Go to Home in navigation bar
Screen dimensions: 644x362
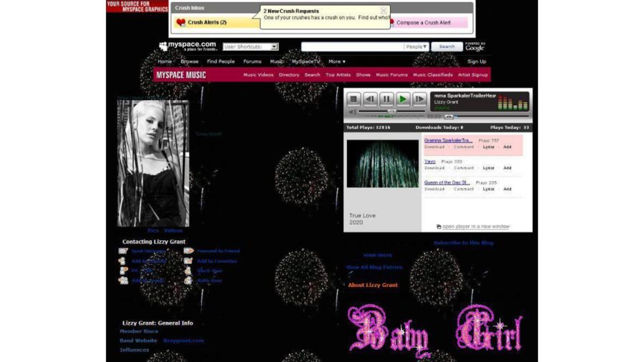click(x=165, y=62)
